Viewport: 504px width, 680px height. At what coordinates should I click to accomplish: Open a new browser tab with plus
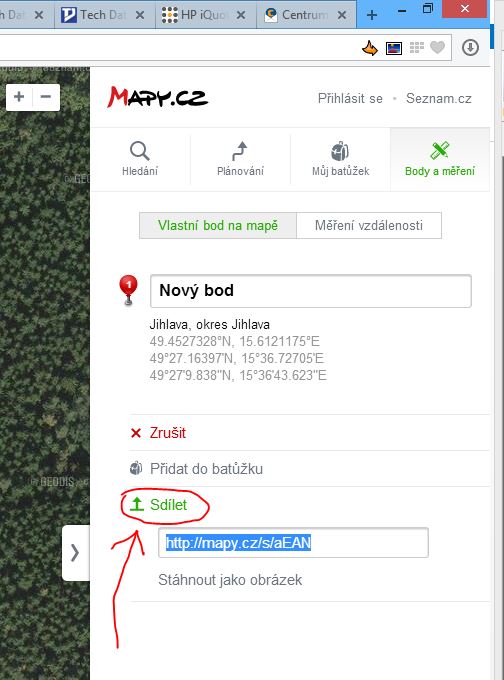[372, 15]
